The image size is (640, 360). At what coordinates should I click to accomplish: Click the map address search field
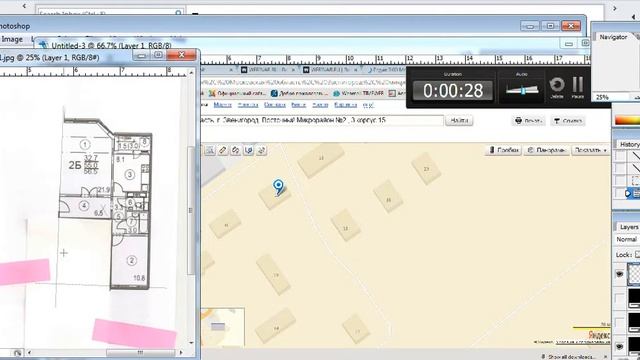click(x=322, y=120)
